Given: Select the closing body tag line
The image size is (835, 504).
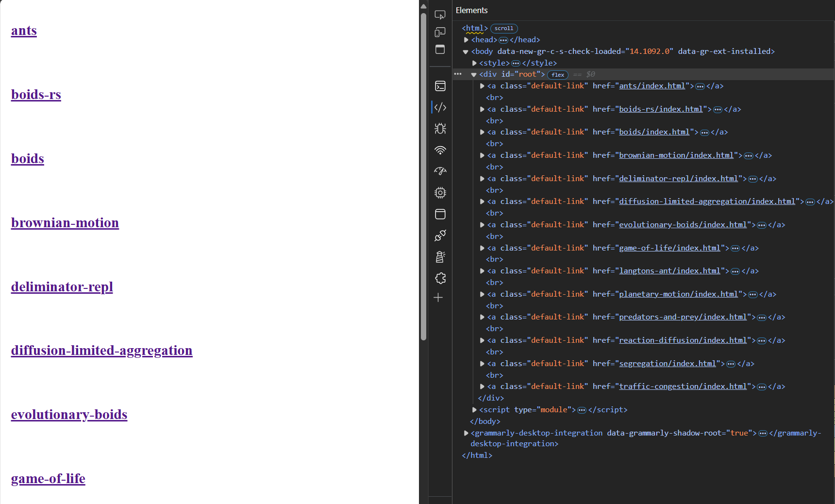Looking at the screenshot, I should pyautogui.click(x=485, y=421).
